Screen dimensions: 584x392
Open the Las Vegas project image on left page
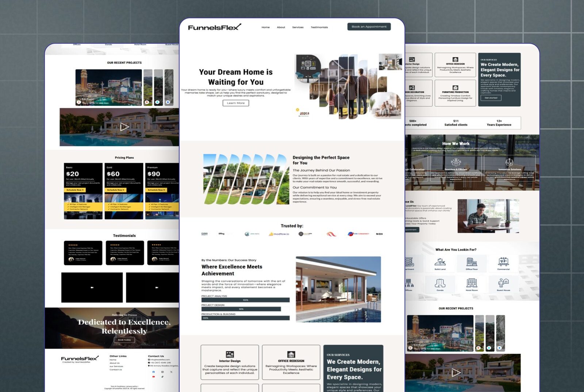[108, 88]
